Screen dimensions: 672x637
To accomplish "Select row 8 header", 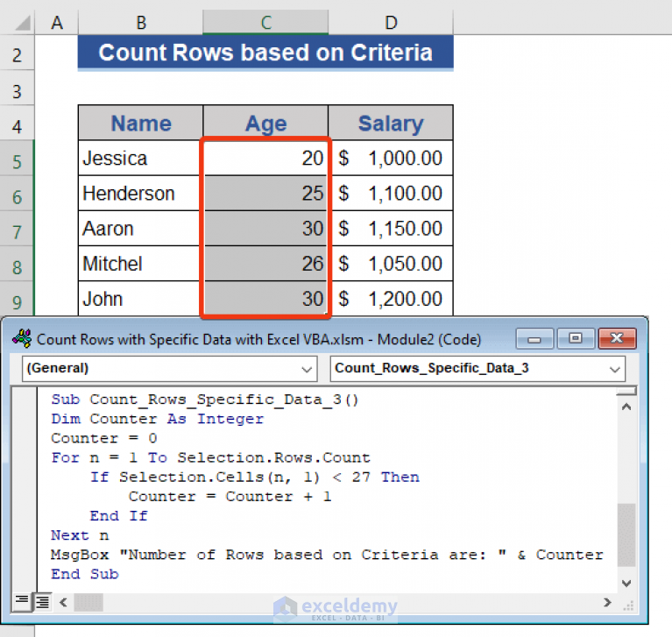I will [x=18, y=264].
